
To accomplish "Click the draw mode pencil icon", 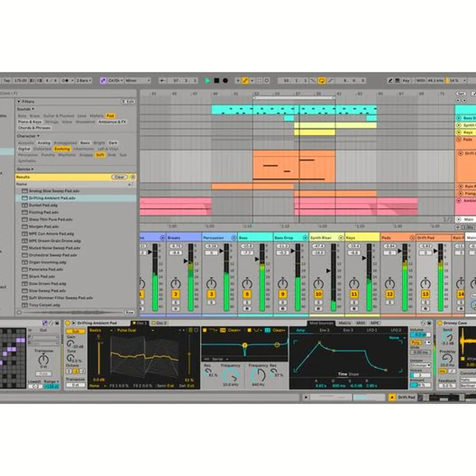I will click(x=391, y=81).
